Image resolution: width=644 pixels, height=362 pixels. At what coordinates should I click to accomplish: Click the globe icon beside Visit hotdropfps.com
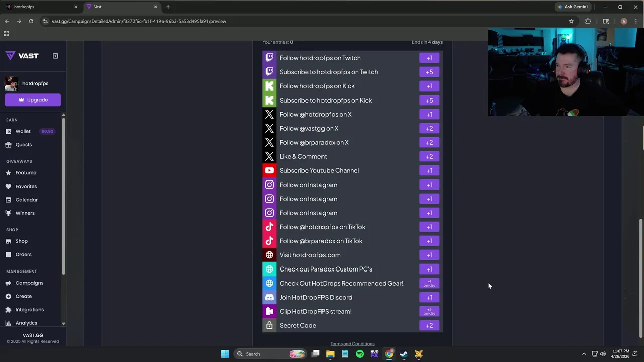pos(269,255)
